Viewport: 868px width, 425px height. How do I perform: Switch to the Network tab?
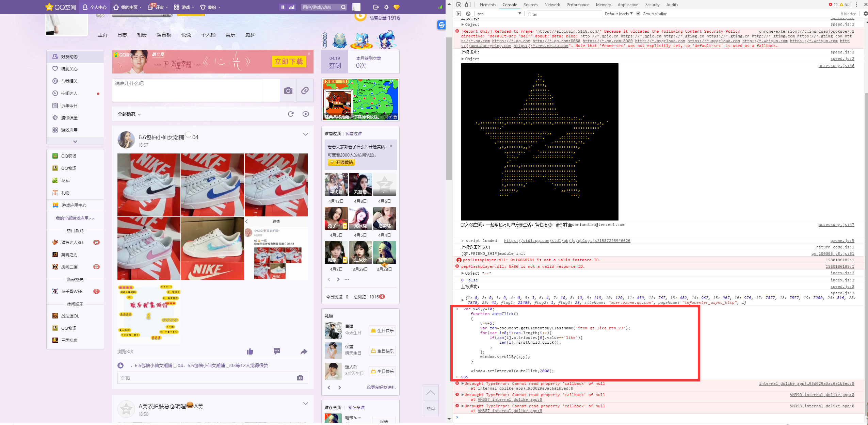(552, 4)
